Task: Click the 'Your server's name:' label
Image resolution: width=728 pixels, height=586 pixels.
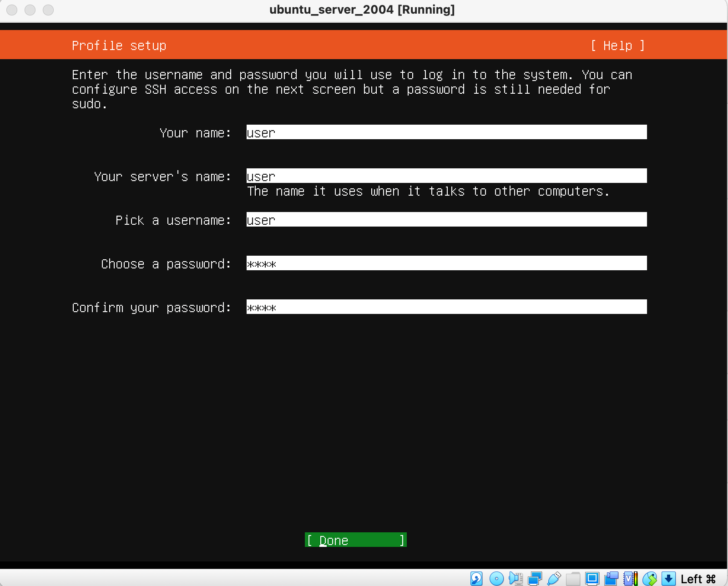Action: tap(162, 177)
